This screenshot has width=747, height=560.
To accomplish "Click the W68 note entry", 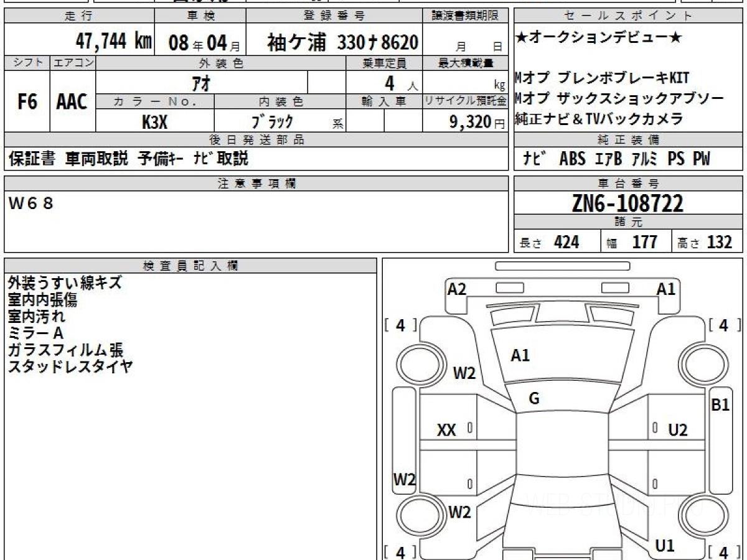I will (31, 202).
